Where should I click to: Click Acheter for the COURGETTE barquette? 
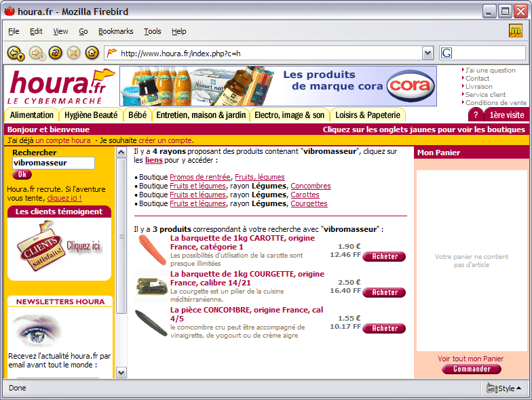(x=384, y=292)
